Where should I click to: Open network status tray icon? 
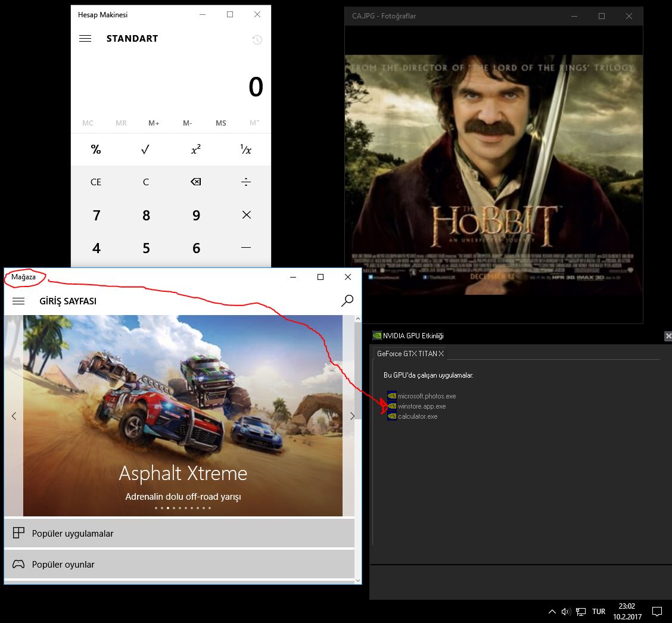[x=581, y=612]
